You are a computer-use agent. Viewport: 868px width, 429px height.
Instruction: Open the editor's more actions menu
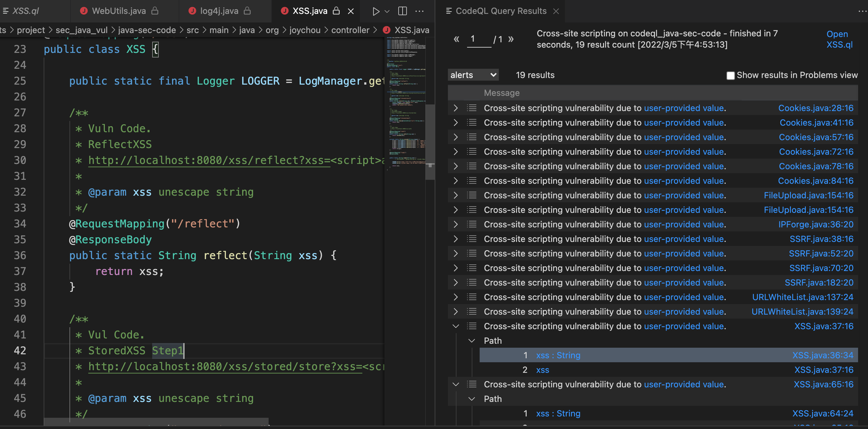tap(419, 11)
